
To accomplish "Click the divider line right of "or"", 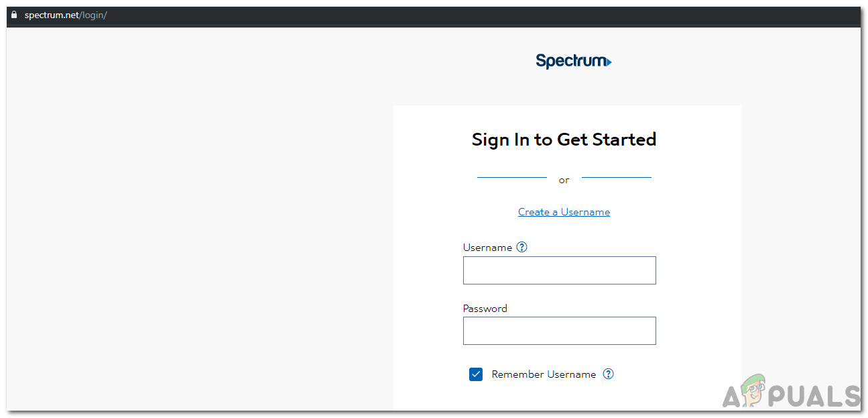I will pos(617,177).
